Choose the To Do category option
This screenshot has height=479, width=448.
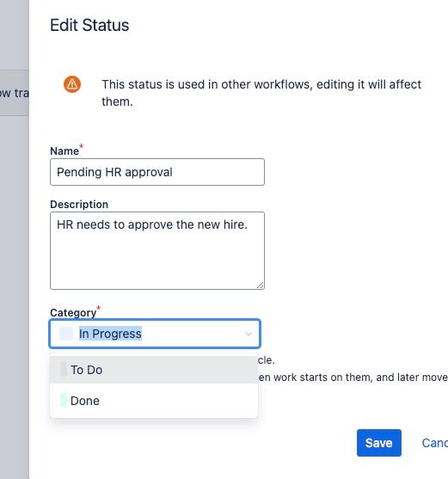click(x=154, y=370)
